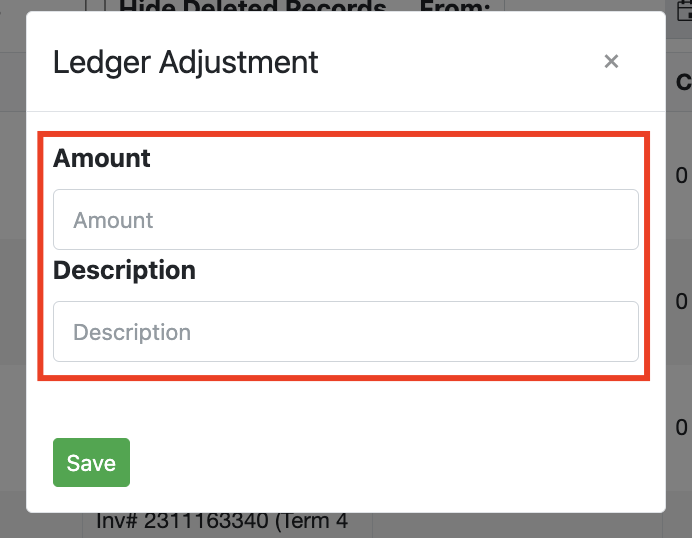The width and height of the screenshot is (692, 538).
Task: Select the Inv# 2311163340 row entry
Action: 222,522
